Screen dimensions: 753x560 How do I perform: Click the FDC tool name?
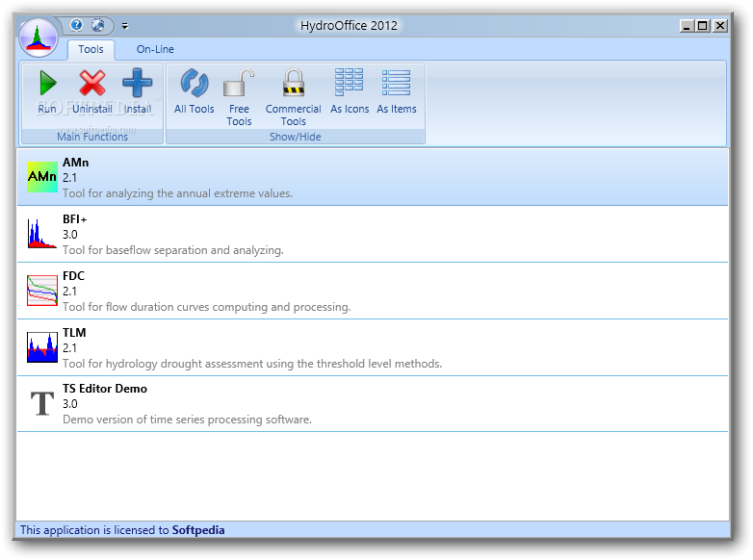coord(73,276)
